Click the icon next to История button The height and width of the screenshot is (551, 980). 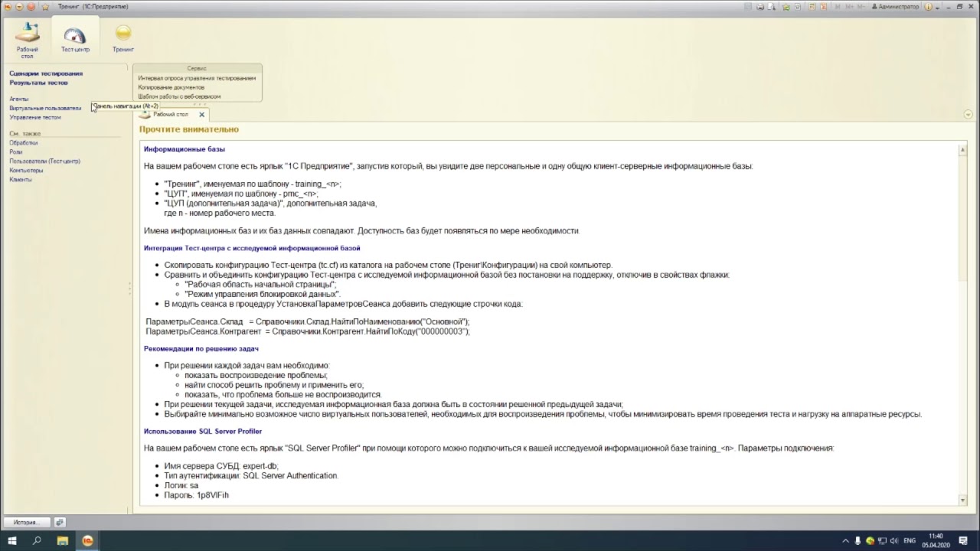(60, 522)
